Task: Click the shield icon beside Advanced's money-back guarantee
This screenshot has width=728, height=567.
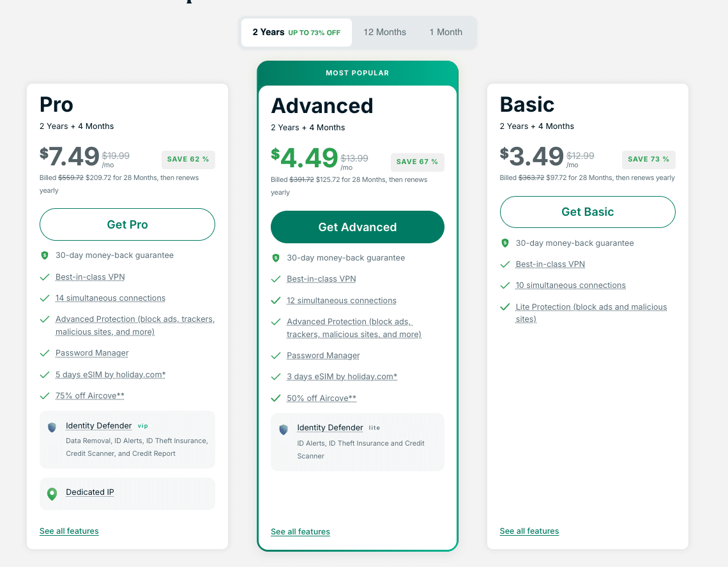Action: (x=275, y=257)
